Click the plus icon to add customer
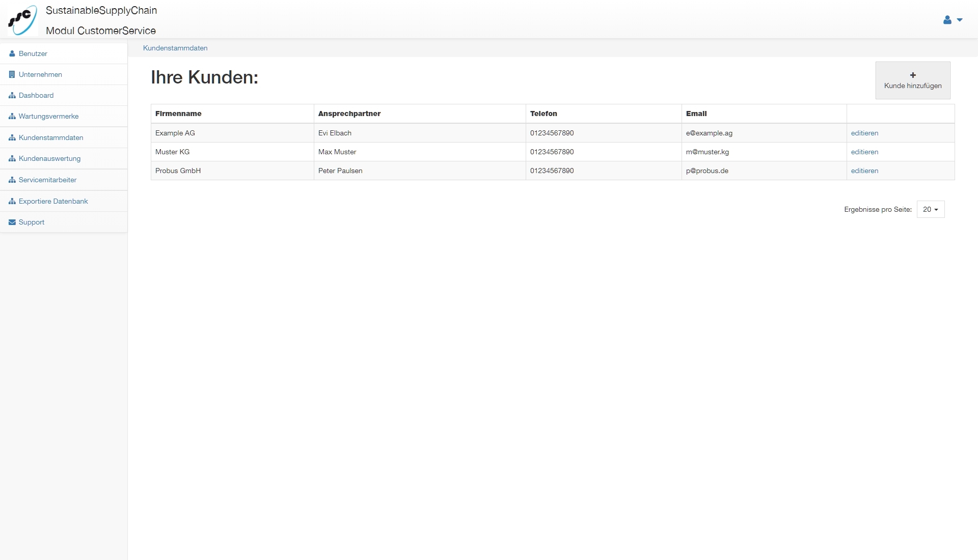 [x=913, y=75]
